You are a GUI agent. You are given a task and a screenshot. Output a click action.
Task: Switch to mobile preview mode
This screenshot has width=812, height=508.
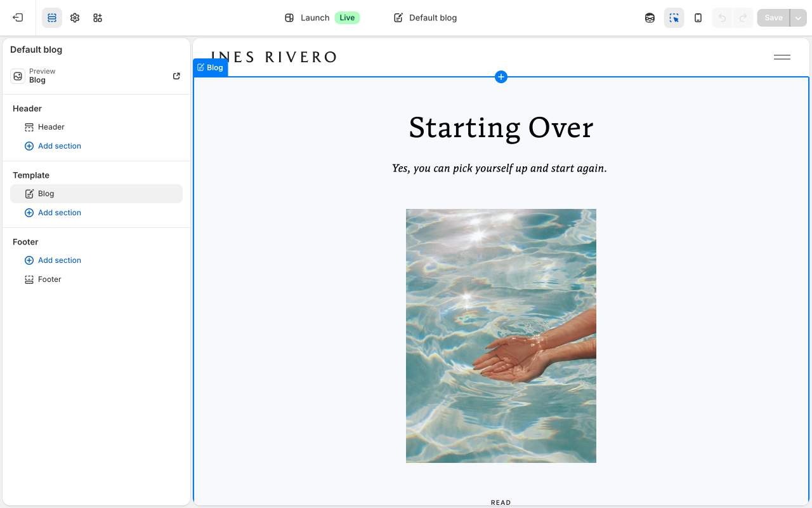pyautogui.click(x=698, y=17)
